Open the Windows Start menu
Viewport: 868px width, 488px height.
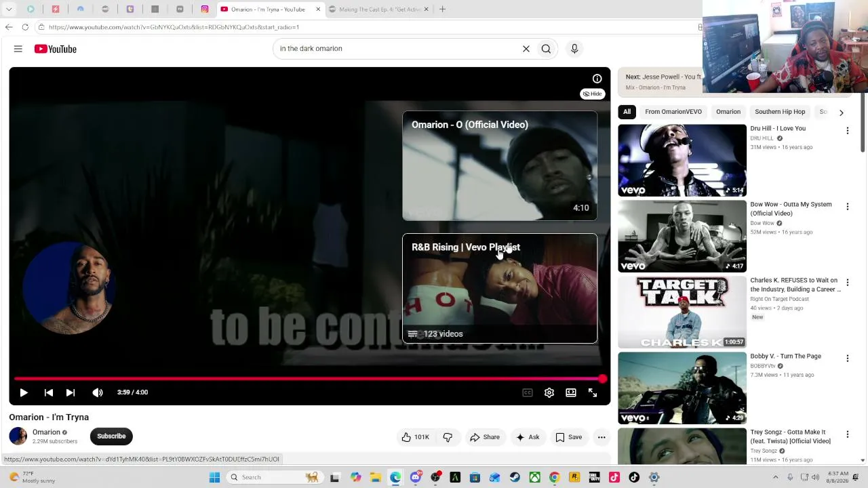[214, 477]
